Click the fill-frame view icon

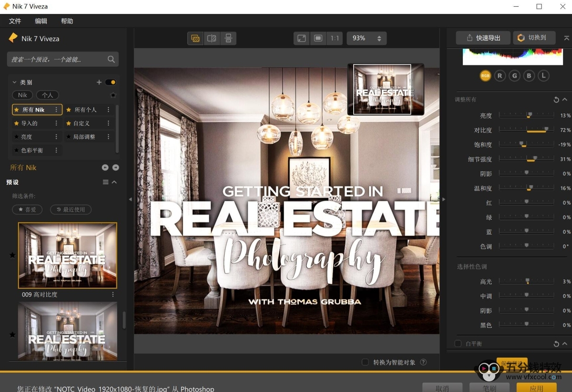coord(318,38)
